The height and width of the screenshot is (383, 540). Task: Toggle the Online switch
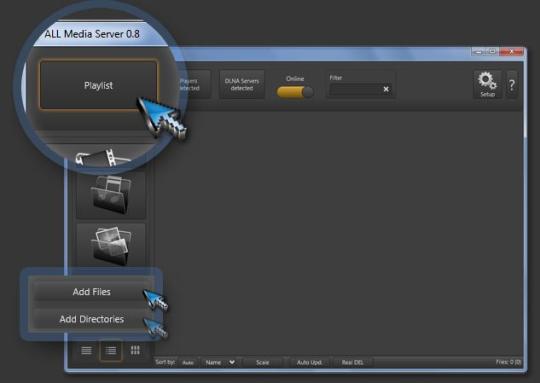click(295, 92)
